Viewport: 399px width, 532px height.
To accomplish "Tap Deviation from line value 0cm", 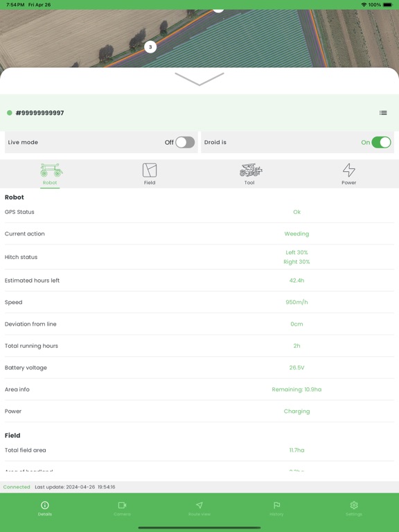I will point(297,324).
